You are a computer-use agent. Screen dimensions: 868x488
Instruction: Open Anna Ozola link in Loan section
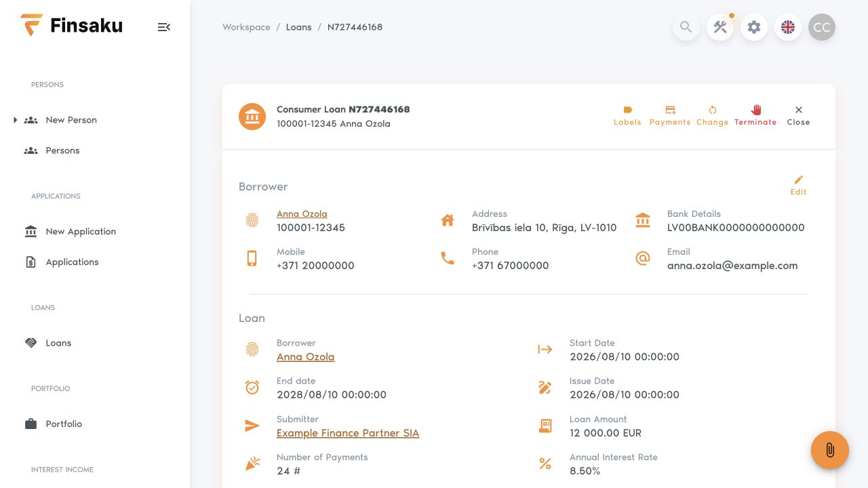coord(305,357)
